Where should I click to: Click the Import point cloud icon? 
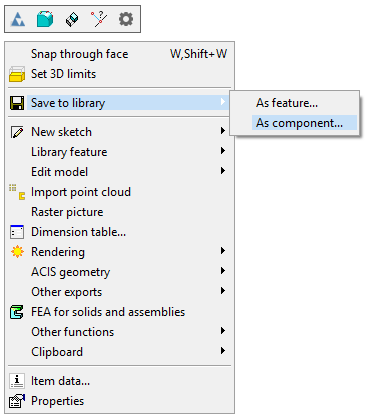click(17, 192)
